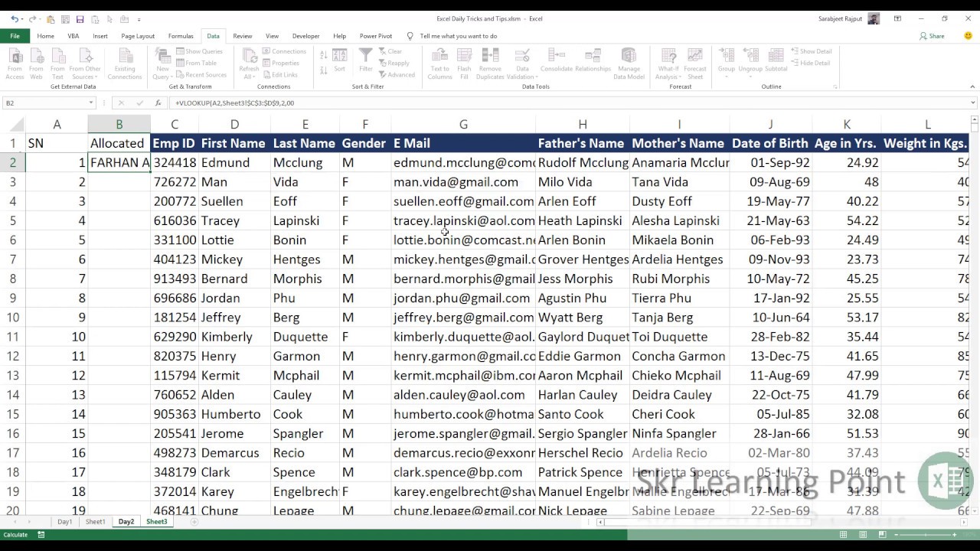Add a new sheet plus button

(x=194, y=522)
